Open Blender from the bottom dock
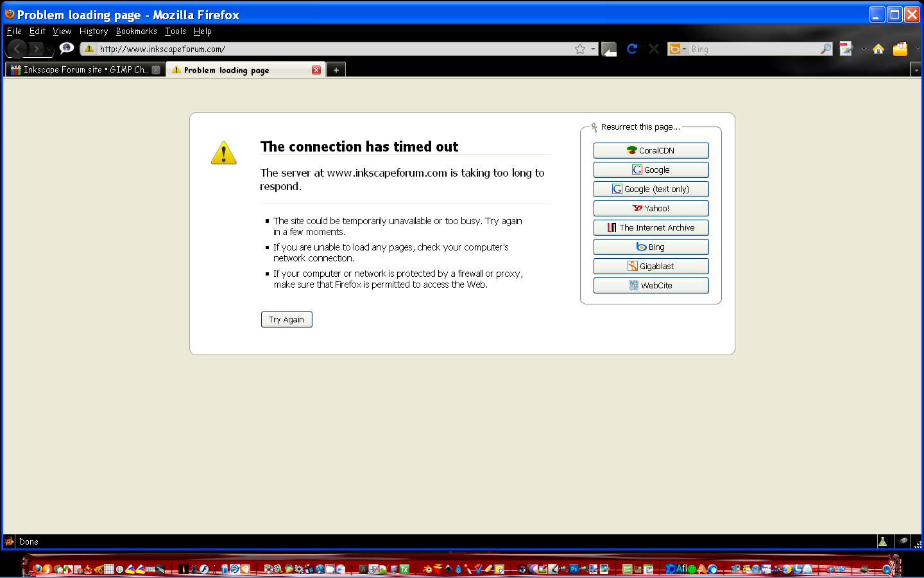 [x=428, y=569]
